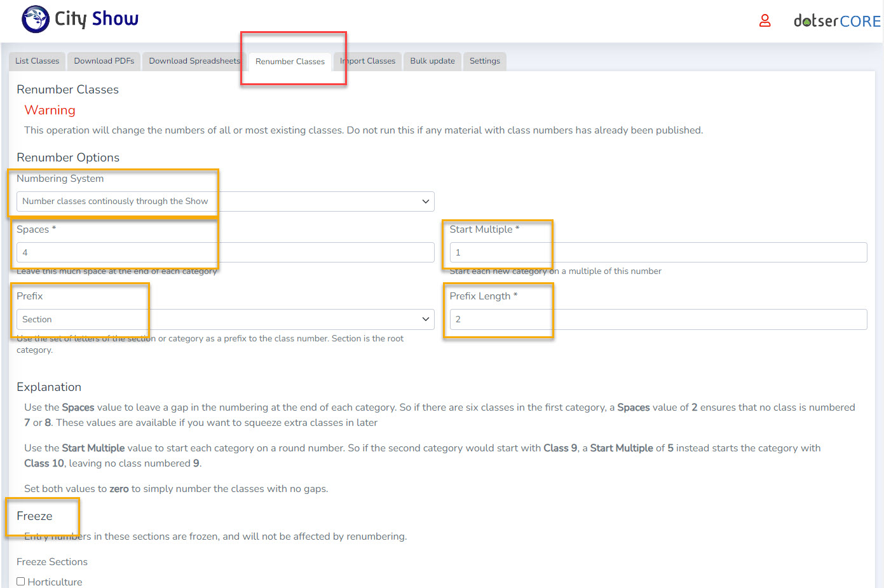This screenshot has height=588, width=884.
Task: Select the Renumber Classes tab
Action: click(x=290, y=62)
